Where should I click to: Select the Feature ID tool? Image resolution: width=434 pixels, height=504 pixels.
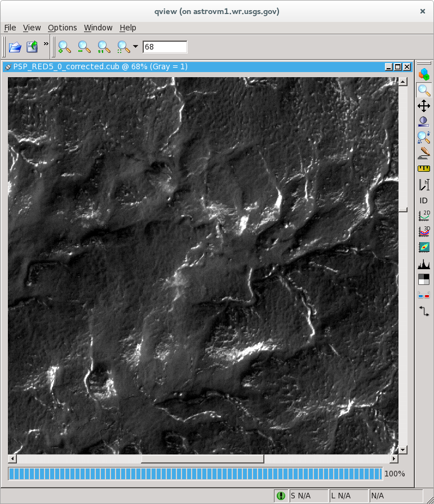click(423, 200)
